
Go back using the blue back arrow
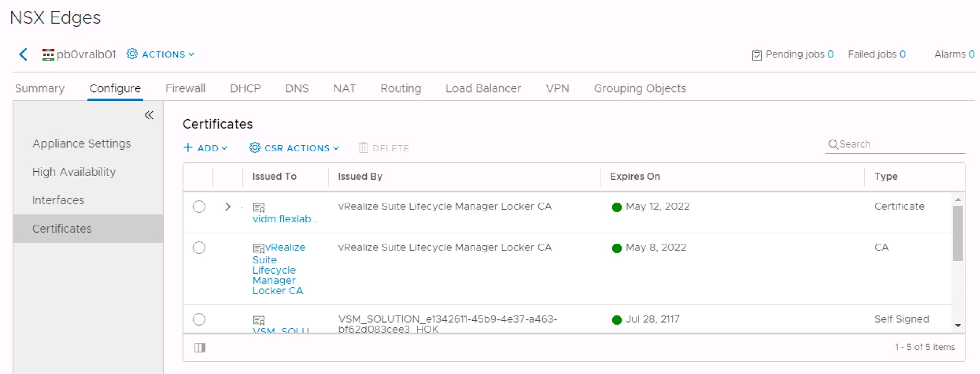pyautogui.click(x=23, y=54)
